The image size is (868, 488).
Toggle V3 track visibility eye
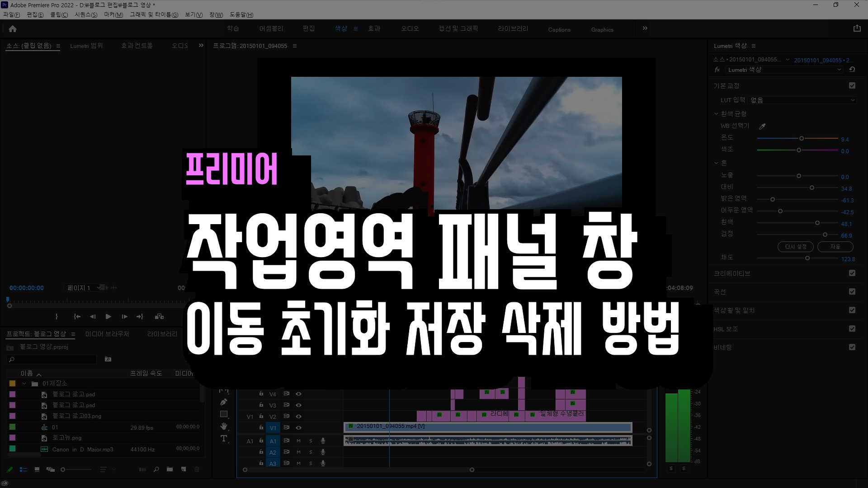(x=298, y=405)
